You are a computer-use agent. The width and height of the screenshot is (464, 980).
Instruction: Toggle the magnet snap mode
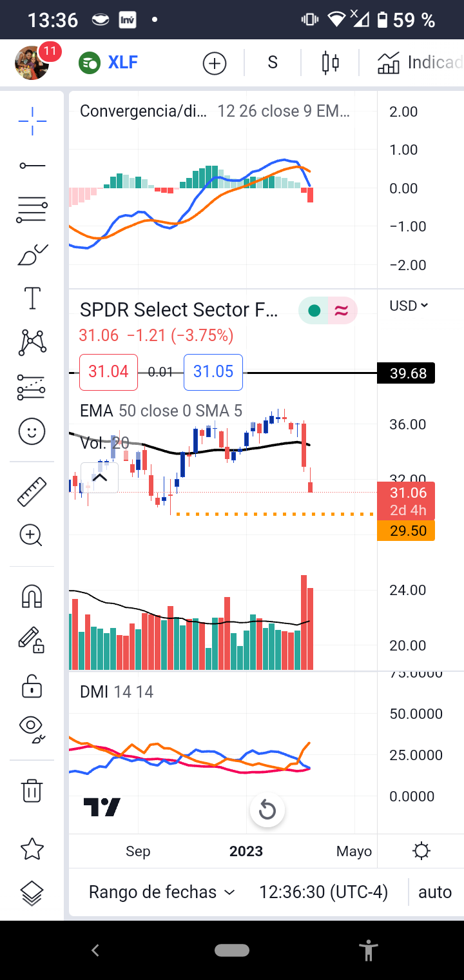pyautogui.click(x=32, y=596)
